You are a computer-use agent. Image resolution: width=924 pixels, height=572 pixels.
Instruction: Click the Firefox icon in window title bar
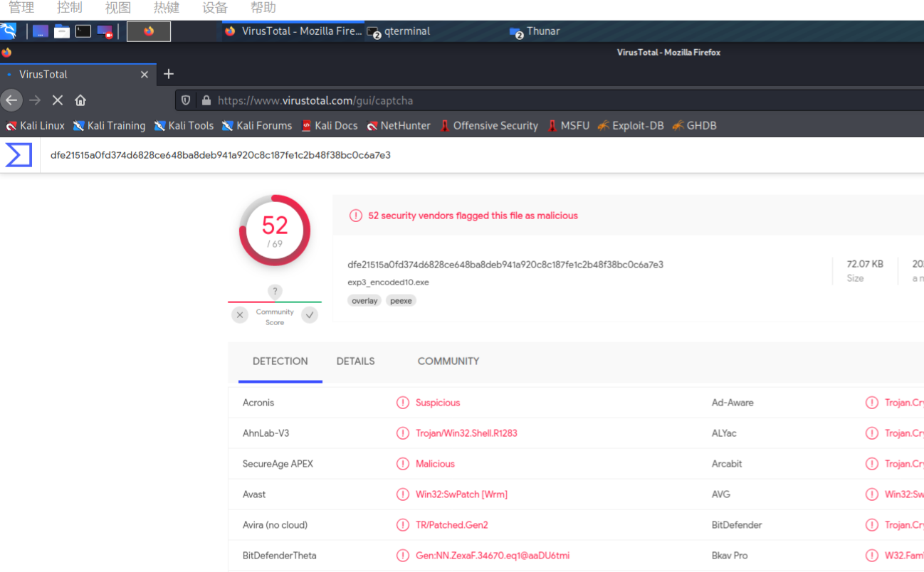6,53
